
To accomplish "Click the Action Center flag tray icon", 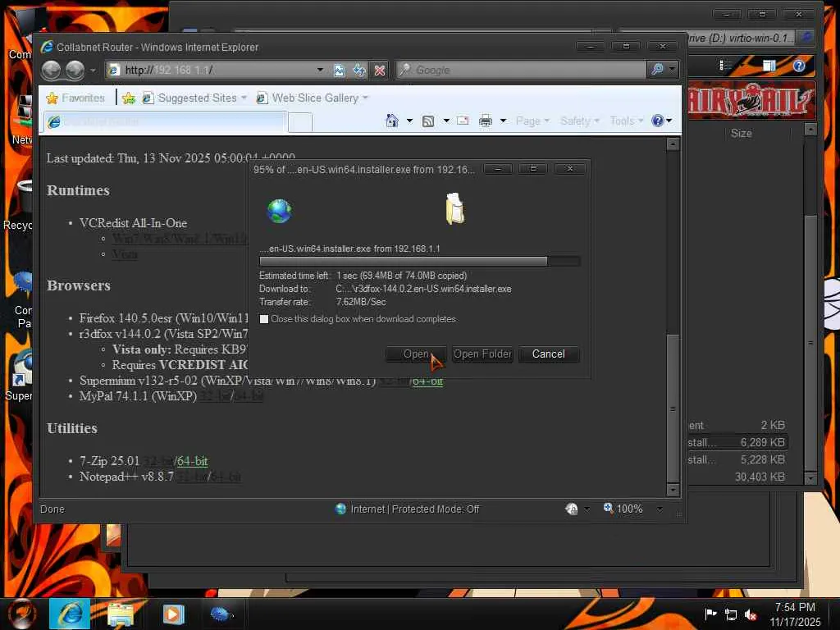I will pos(710,614).
